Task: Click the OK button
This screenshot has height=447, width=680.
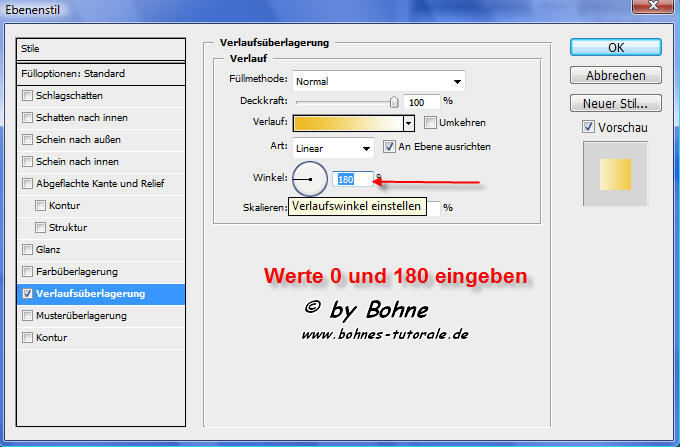Action: [616, 47]
